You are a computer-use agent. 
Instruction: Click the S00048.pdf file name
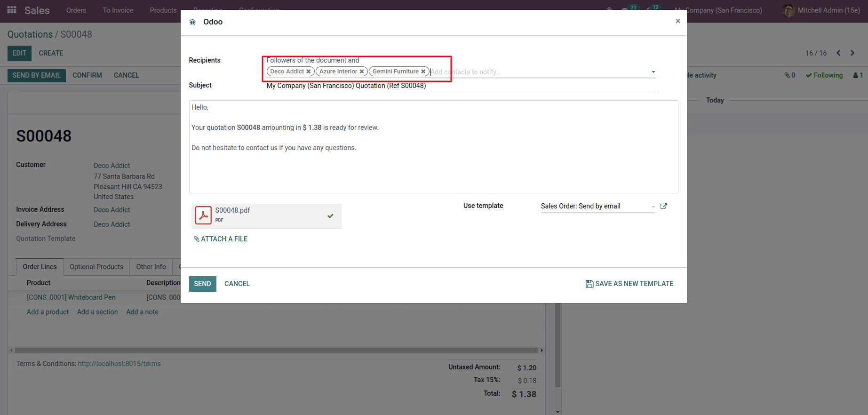(x=232, y=210)
